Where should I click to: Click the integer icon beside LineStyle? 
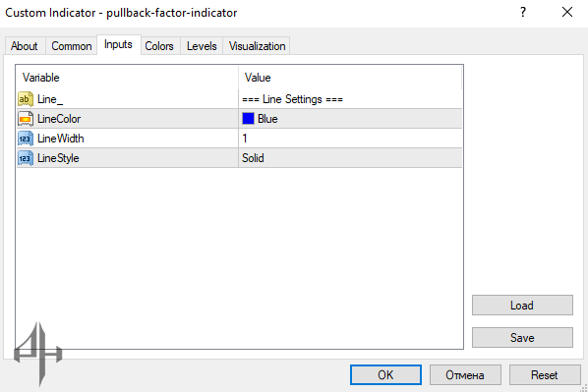[26, 158]
